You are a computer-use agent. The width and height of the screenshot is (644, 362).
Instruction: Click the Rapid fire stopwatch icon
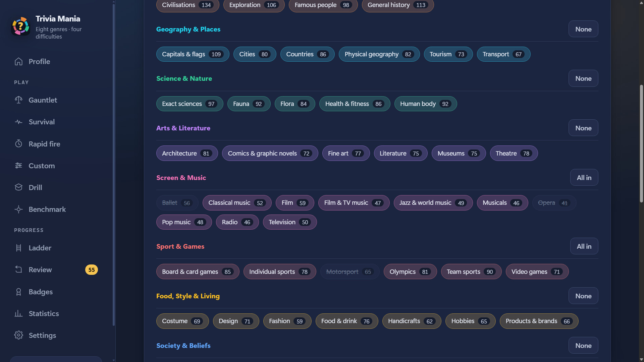tap(19, 144)
